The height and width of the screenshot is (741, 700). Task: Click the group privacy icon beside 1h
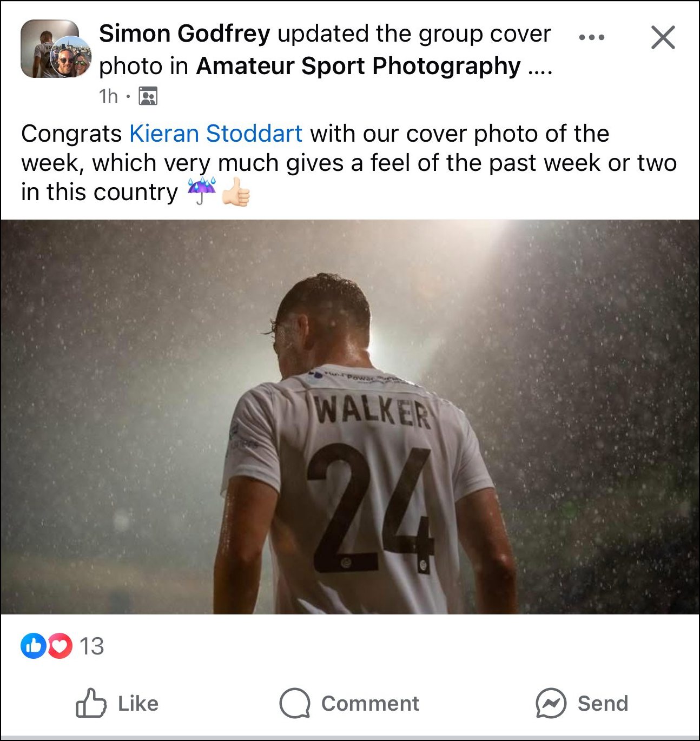pyautogui.click(x=148, y=96)
